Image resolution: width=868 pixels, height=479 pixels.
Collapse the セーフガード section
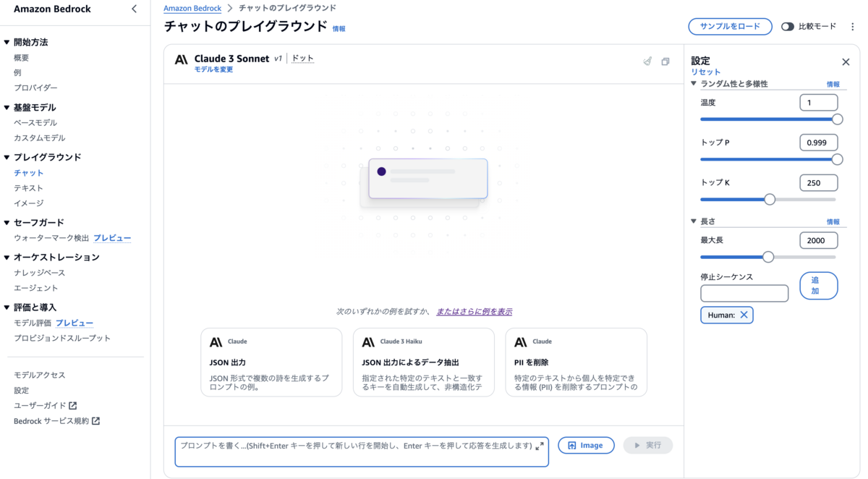coord(7,222)
